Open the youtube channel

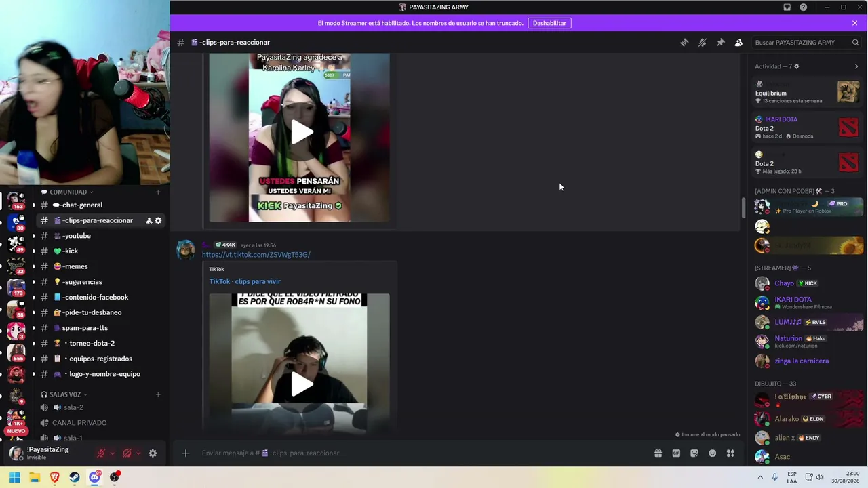pyautogui.click(x=100, y=236)
